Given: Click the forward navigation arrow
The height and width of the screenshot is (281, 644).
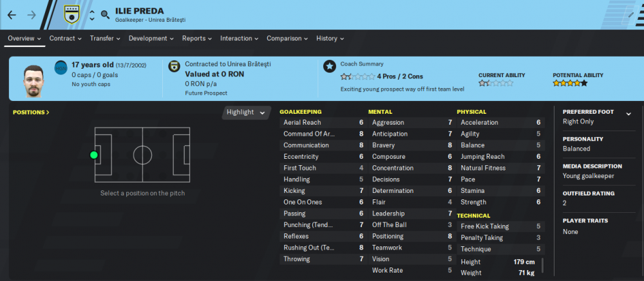Looking at the screenshot, I should 32,15.
